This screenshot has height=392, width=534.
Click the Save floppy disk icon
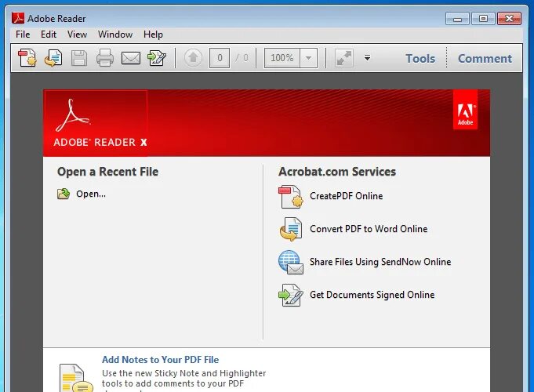(x=79, y=58)
